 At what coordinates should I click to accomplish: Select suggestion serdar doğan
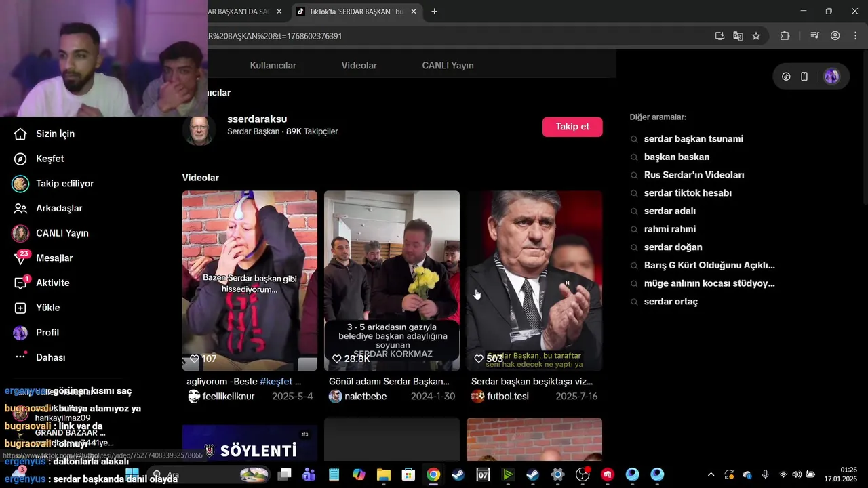pyautogui.click(x=673, y=247)
